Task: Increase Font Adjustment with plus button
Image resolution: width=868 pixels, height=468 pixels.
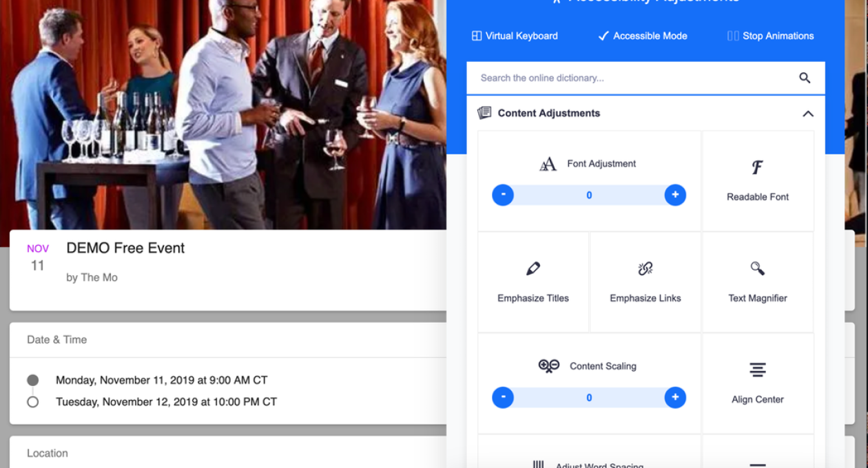Action: [675, 195]
